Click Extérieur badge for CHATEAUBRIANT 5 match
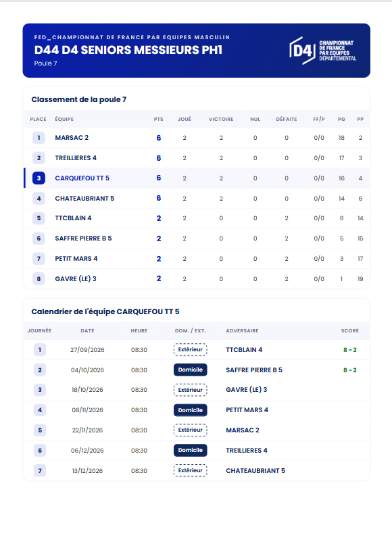 point(190,470)
